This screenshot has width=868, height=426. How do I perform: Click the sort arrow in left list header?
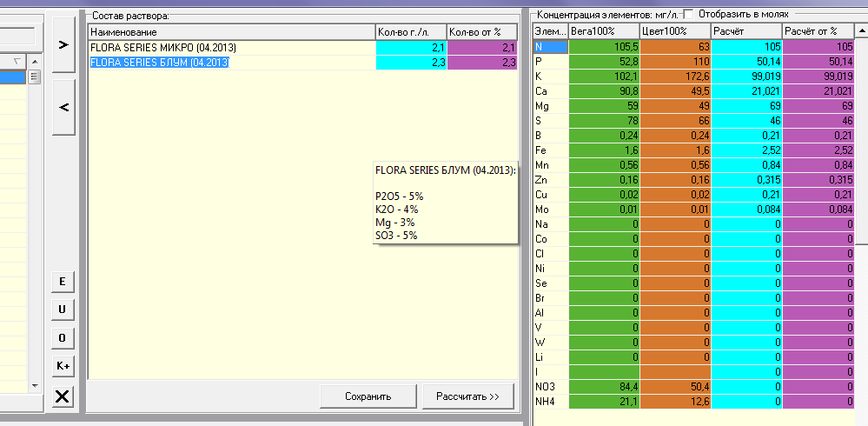point(27,60)
